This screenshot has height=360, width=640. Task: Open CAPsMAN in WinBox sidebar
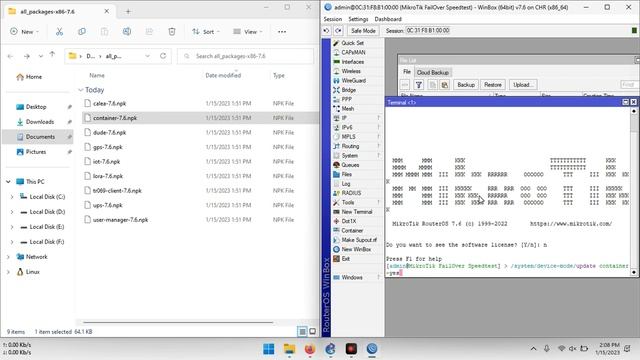tap(353, 52)
